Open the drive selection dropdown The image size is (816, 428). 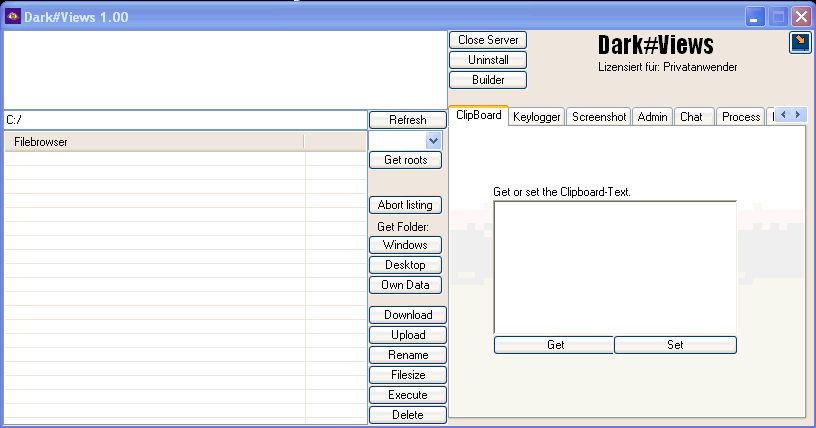tap(433, 141)
